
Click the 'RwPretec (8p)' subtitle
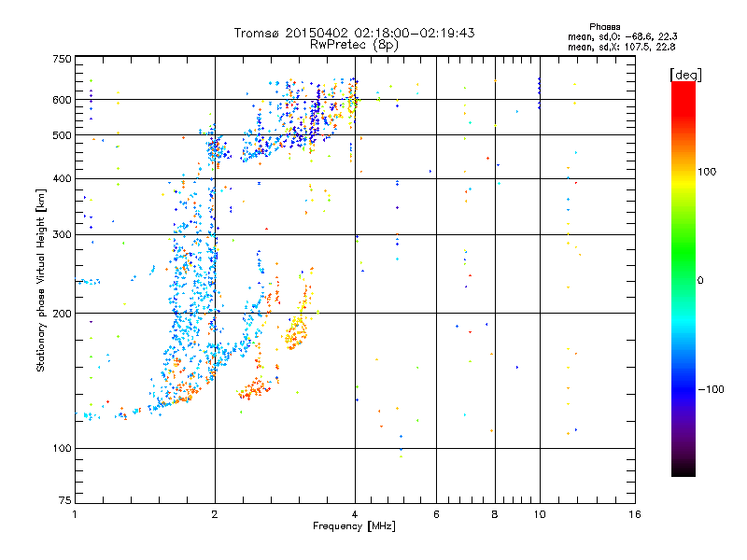pos(354,45)
